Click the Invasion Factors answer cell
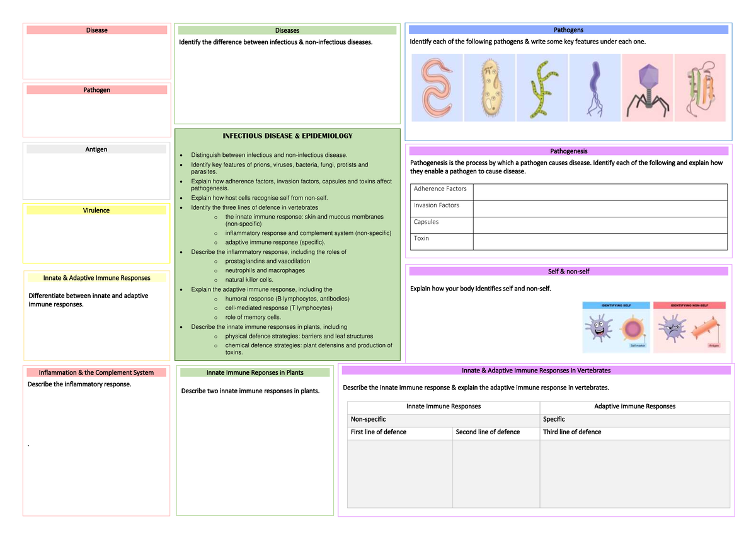The height and width of the screenshot is (535, 756). click(599, 208)
